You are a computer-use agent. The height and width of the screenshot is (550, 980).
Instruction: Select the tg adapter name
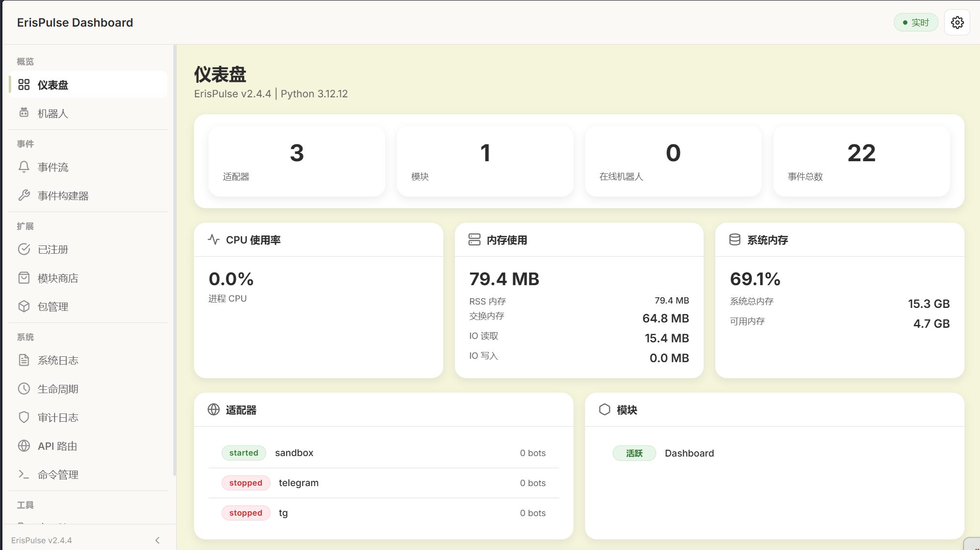click(x=283, y=513)
